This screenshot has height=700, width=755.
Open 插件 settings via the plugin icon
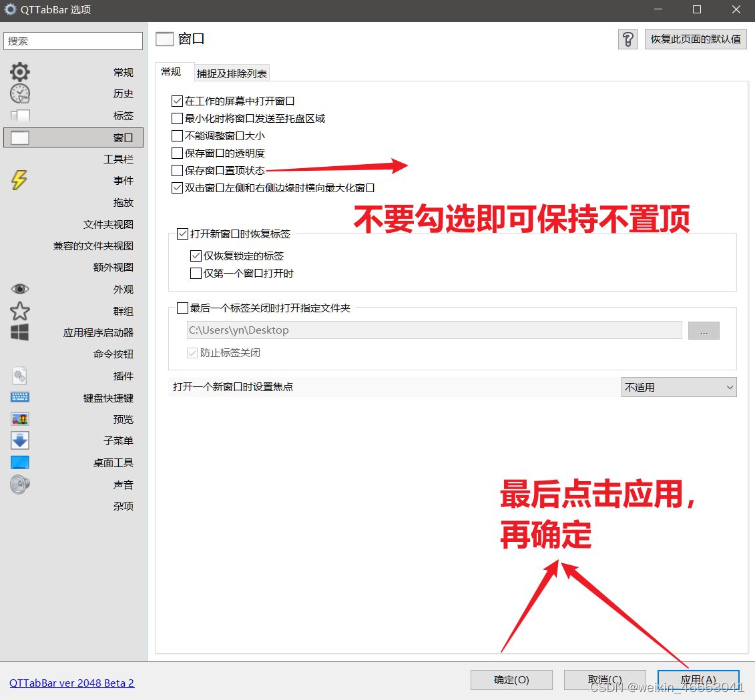[x=19, y=375]
